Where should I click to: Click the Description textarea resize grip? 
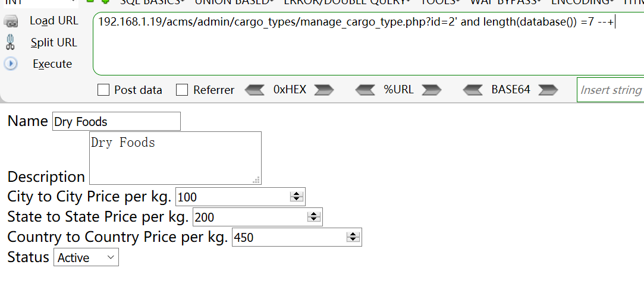(x=257, y=179)
